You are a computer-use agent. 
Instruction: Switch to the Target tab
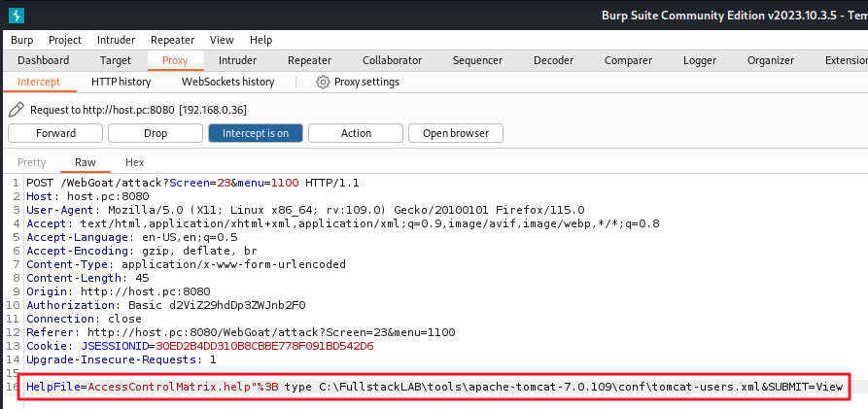[x=116, y=60]
